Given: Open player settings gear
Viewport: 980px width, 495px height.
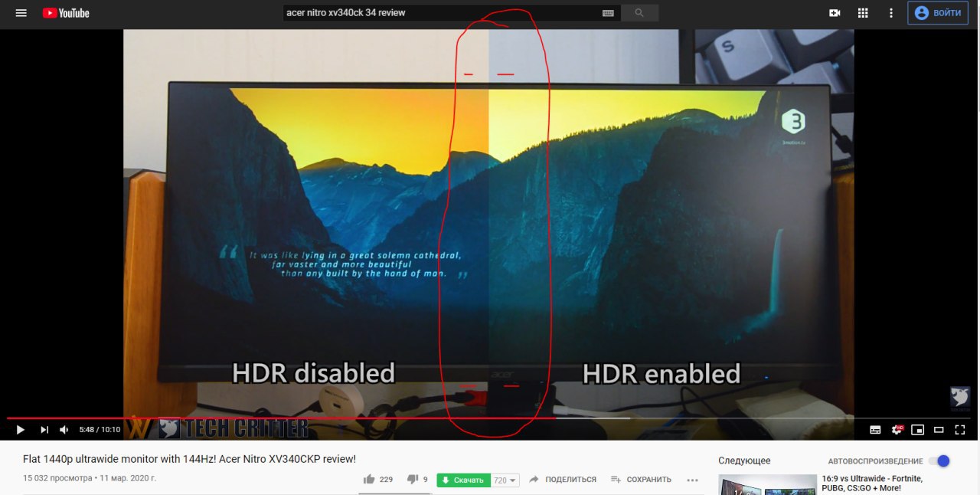Looking at the screenshot, I should point(897,430).
